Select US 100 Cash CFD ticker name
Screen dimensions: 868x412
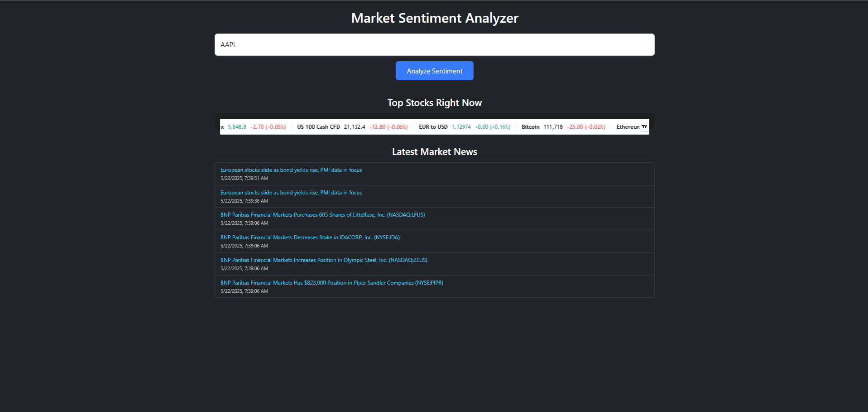tap(318, 127)
